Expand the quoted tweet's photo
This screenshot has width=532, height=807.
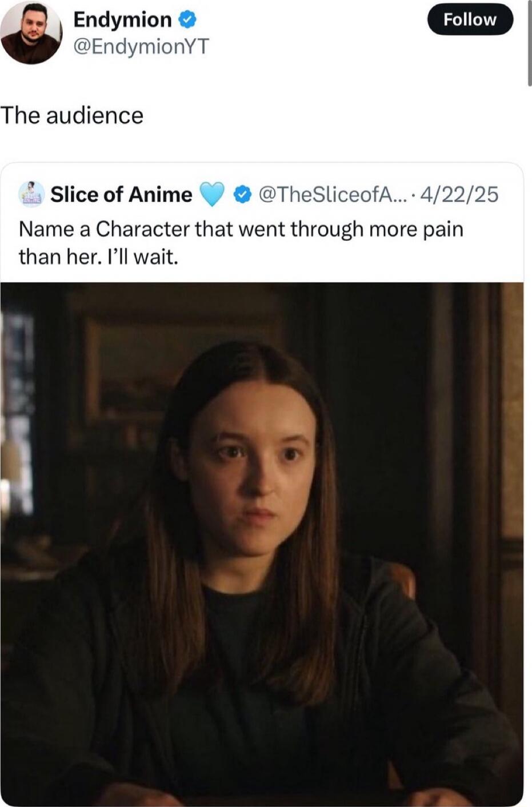[x=262, y=544]
